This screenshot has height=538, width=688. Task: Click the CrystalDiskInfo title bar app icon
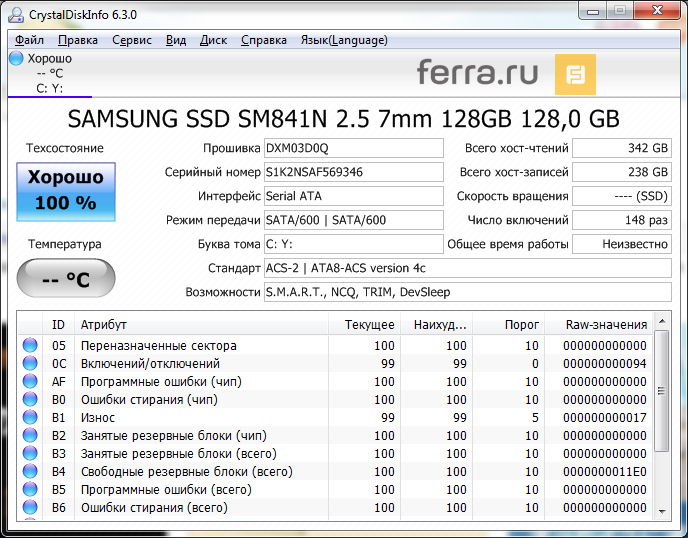tap(16, 14)
